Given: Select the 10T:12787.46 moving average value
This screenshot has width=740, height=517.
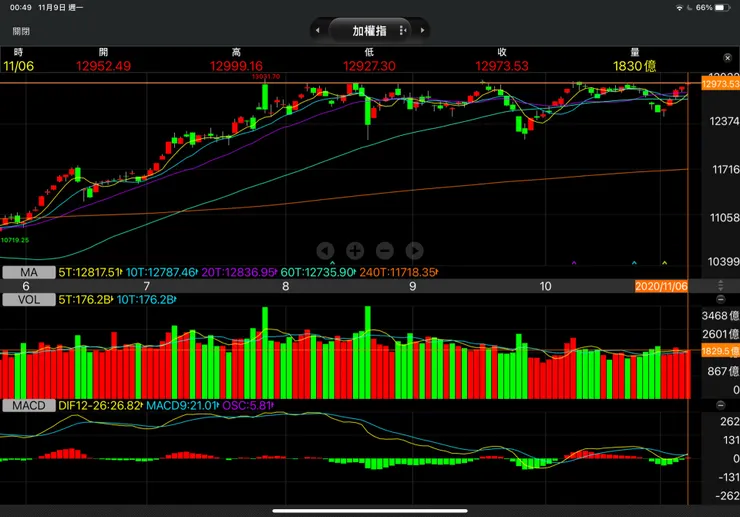Looking at the screenshot, I should (161, 272).
